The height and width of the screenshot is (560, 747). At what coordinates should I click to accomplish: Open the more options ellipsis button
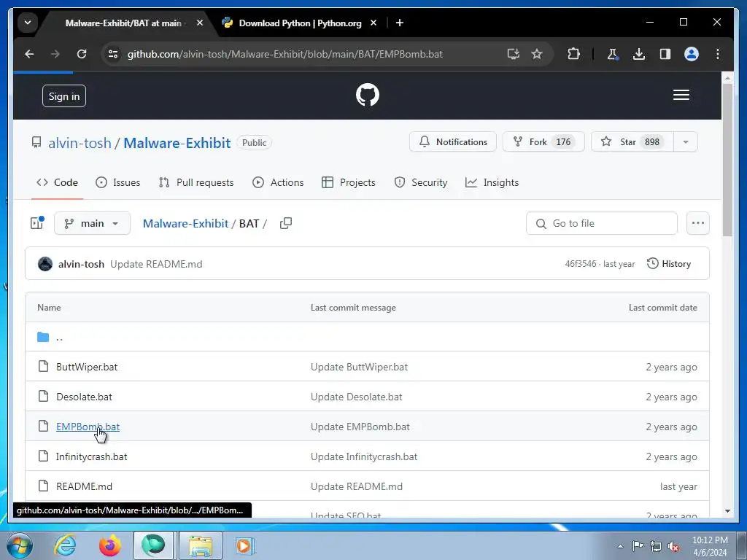point(698,223)
